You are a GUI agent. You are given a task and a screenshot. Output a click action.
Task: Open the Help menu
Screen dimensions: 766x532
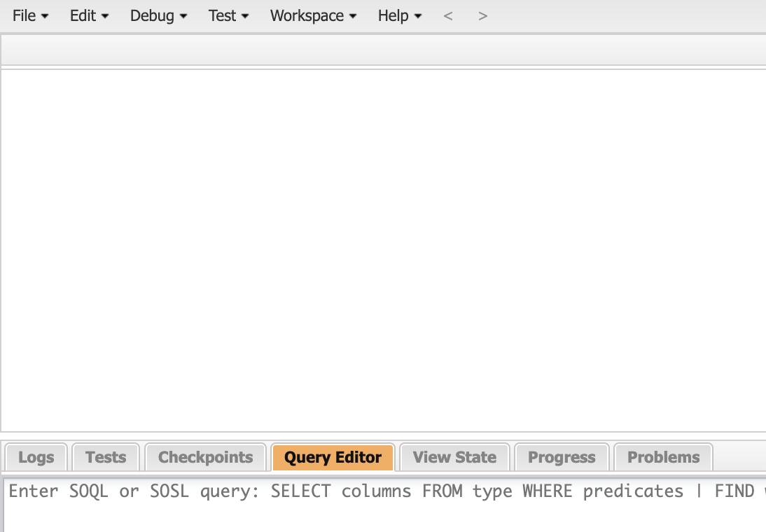[399, 15]
